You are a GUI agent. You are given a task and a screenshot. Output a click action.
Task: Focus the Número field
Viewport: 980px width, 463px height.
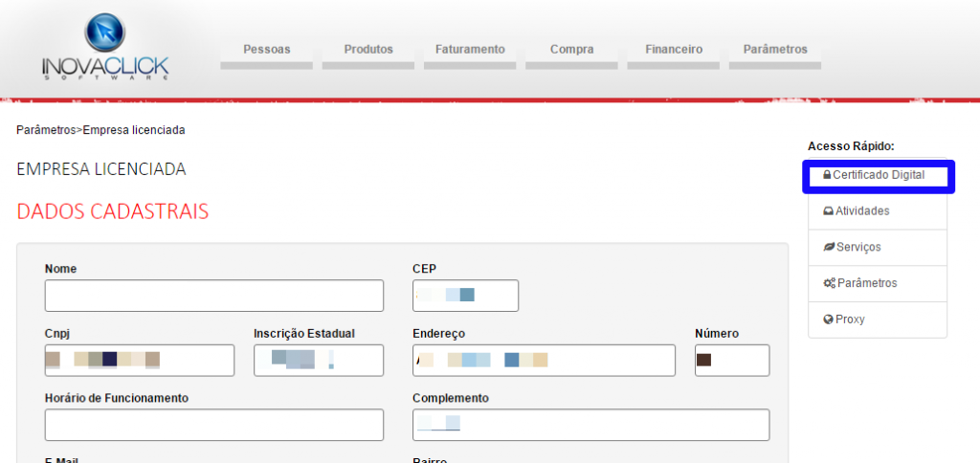pos(732,361)
